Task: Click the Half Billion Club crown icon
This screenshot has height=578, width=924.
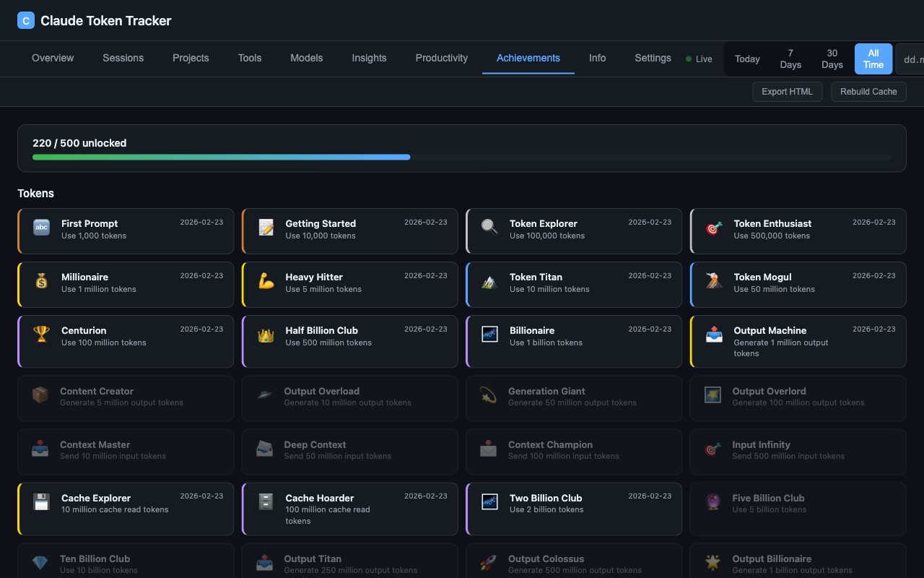Action: click(x=265, y=335)
